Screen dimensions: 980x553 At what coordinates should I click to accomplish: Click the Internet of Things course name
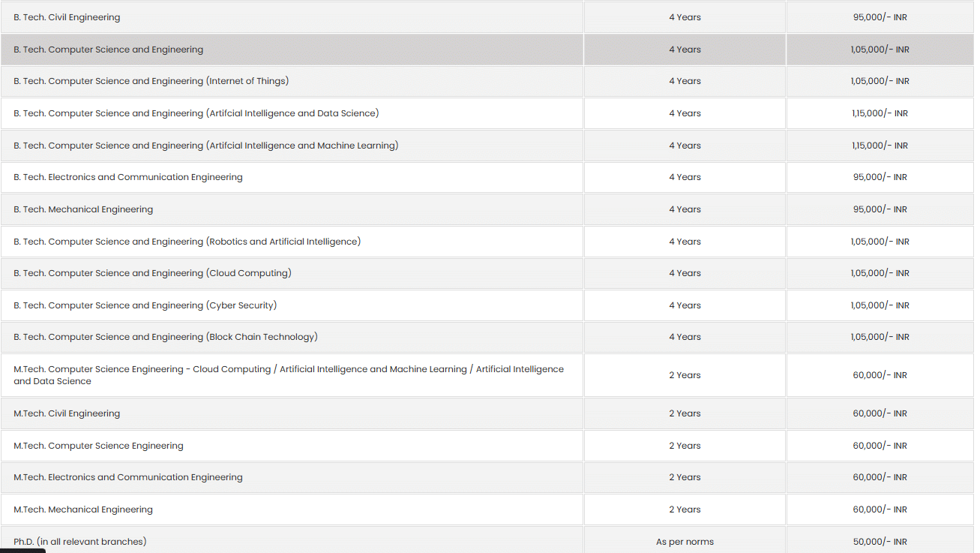point(151,81)
